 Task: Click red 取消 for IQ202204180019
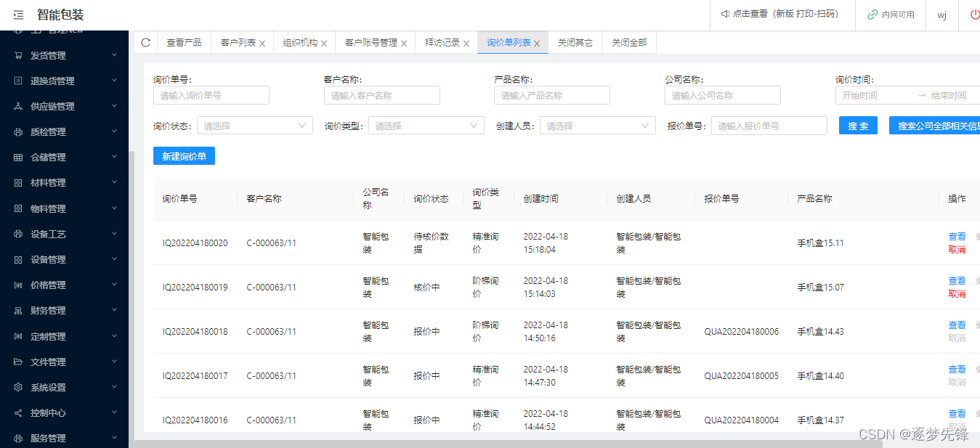[957, 294]
